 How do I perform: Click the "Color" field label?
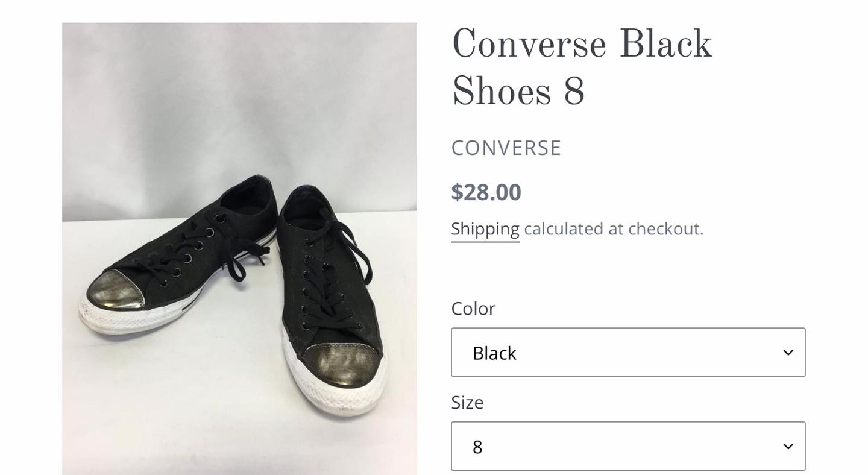[x=473, y=309]
